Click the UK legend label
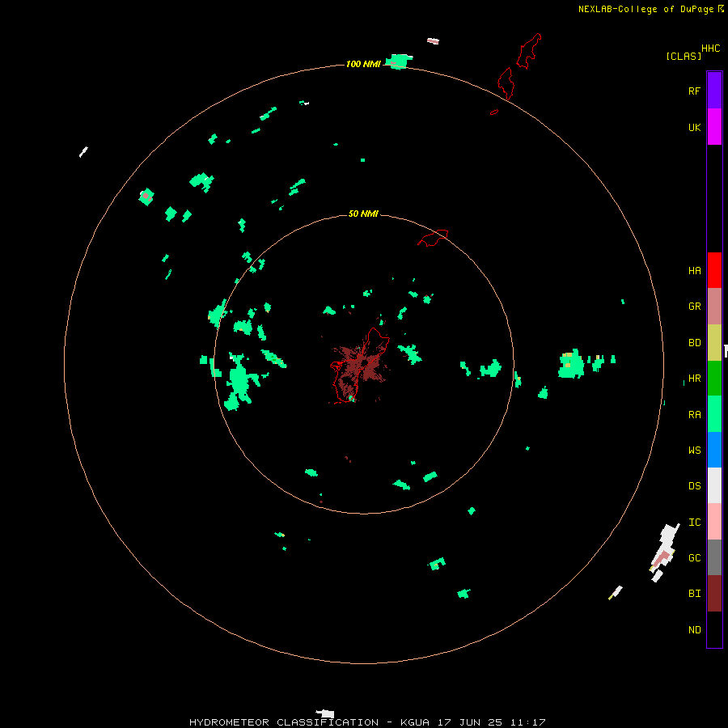Screen dimensions: 728x728 [x=694, y=127]
